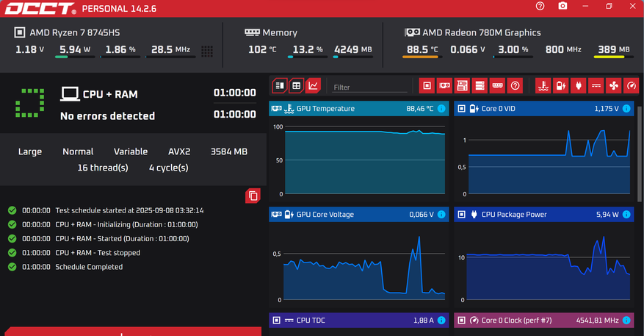Image resolution: width=644 pixels, height=336 pixels.
Task: Click the 'No errors detected' status text
Action: (x=108, y=116)
